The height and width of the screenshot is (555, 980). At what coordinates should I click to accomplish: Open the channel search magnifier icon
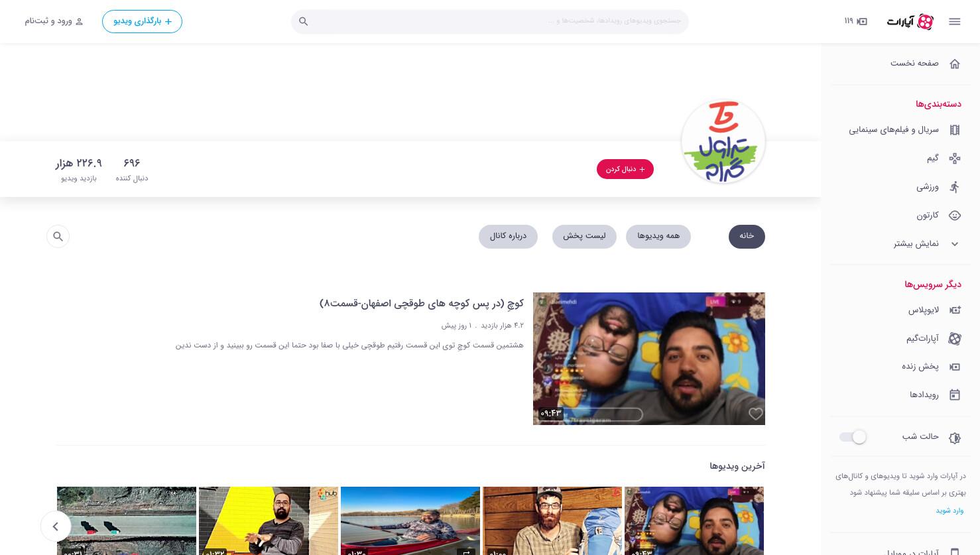click(x=58, y=236)
